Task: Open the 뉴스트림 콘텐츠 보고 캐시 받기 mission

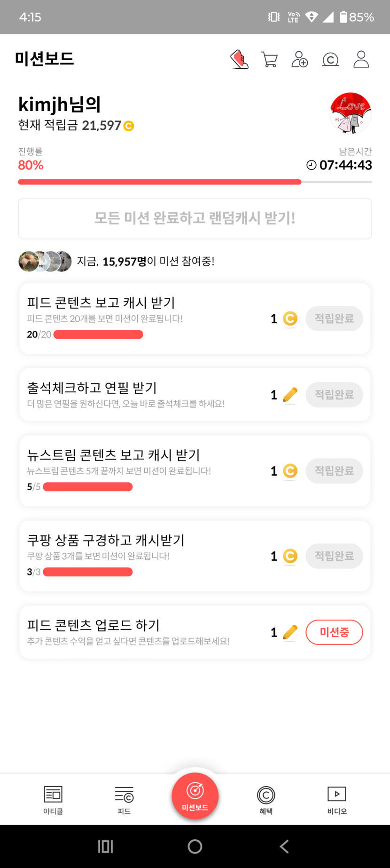Action: pyautogui.click(x=114, y=455)
